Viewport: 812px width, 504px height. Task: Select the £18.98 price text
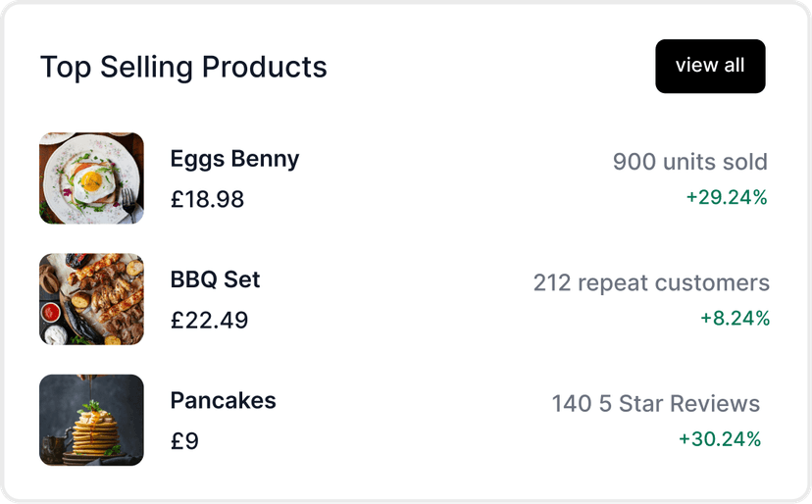coord(207,199)
